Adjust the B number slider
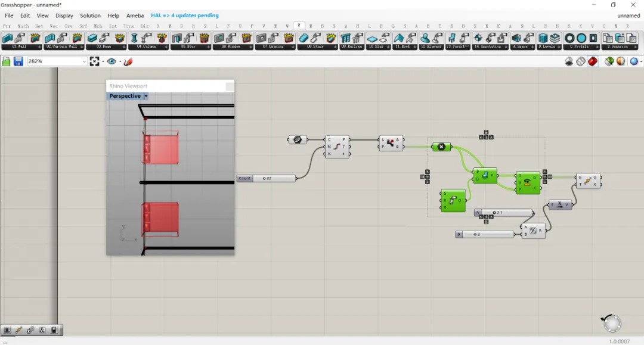This screenshot has width=644, height=345. click(485, 234)
